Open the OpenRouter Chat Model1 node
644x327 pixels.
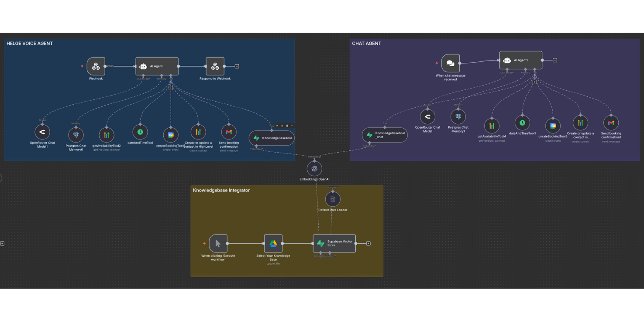tap(42, 132)
